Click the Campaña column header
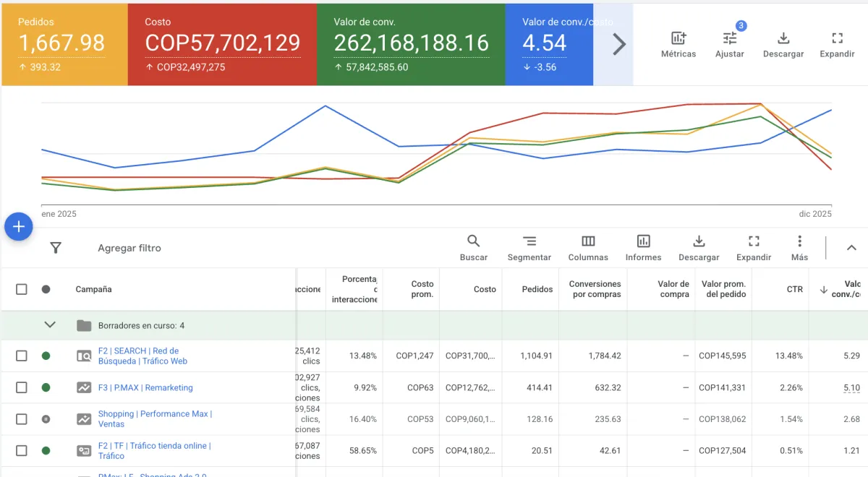This screenshot has height=477, width=868. pyautogui.click(x=93, y=289)
